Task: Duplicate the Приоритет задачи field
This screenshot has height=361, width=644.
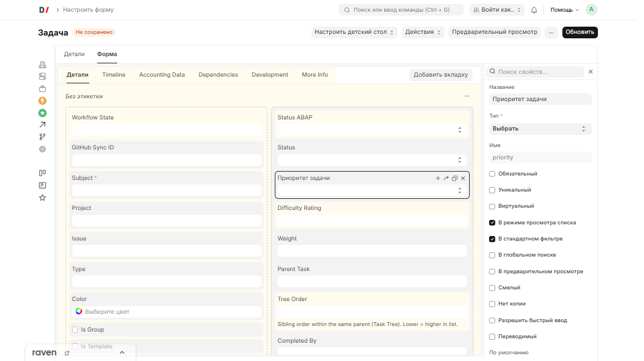Action: coord(455,178)
